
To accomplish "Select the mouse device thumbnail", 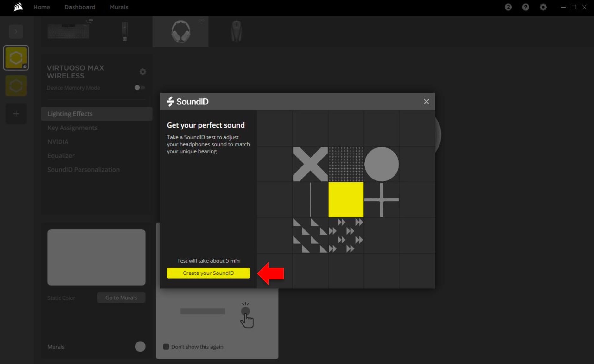I will click(236, 31).
